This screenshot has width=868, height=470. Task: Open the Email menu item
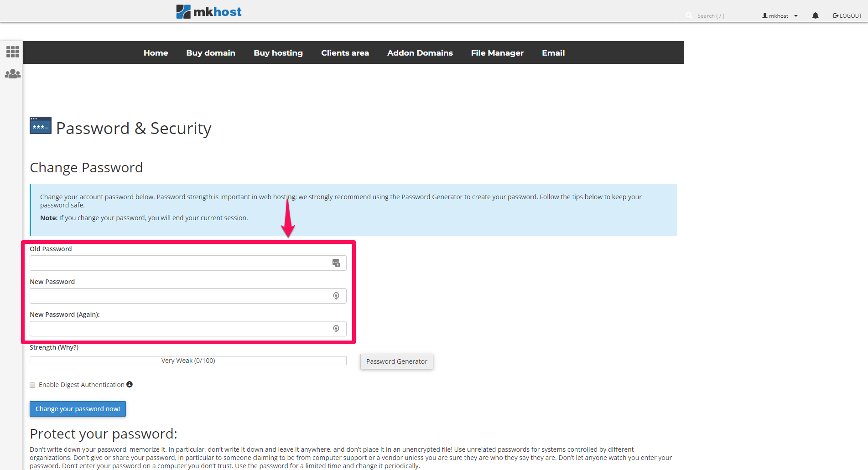tap(553, 53)
